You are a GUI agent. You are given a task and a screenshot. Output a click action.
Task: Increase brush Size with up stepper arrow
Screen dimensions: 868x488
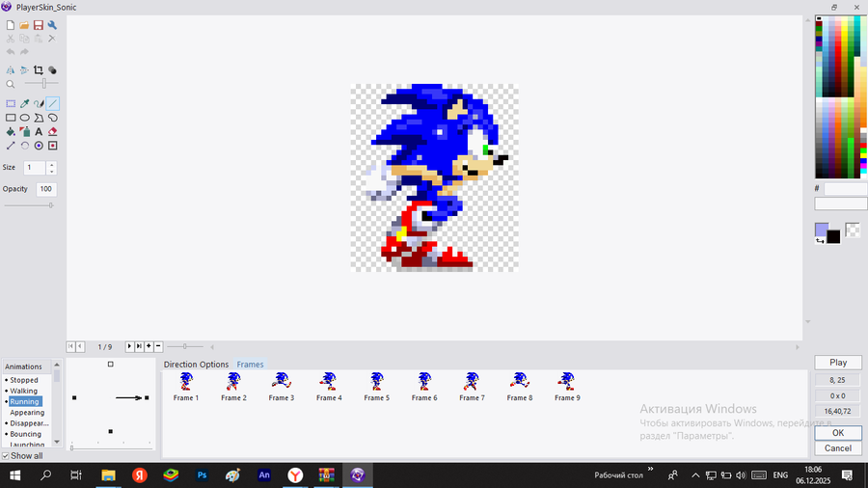tap(51, 164)
